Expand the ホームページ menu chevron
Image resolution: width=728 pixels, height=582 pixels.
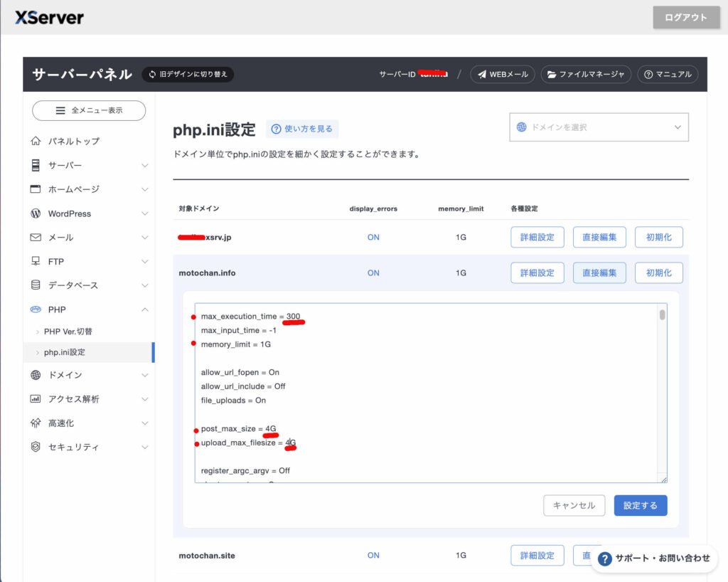[145, 189]
